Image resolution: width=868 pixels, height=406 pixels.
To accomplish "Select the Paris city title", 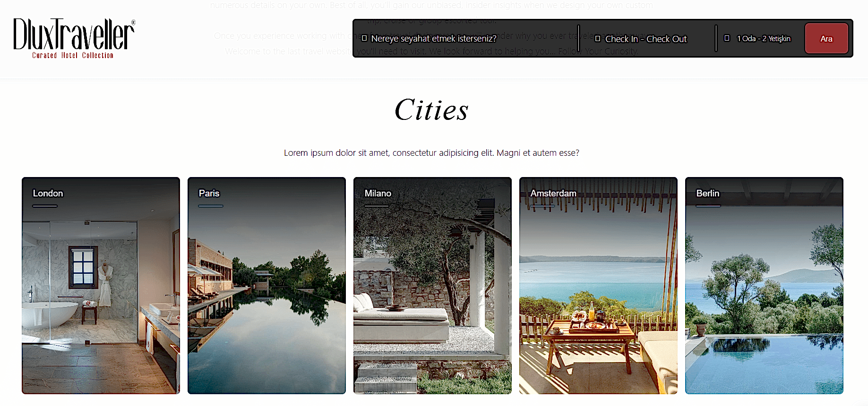I will tap(209, 194).
